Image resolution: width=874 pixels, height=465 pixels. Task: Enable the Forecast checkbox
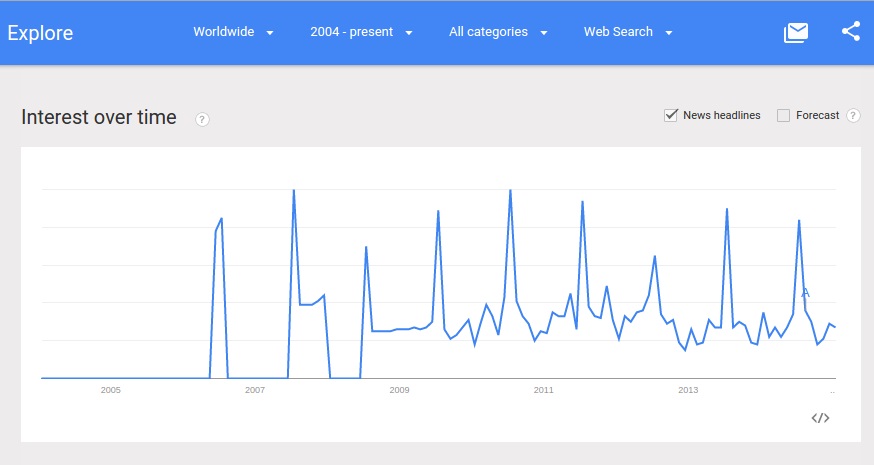(x=783, y=115)
